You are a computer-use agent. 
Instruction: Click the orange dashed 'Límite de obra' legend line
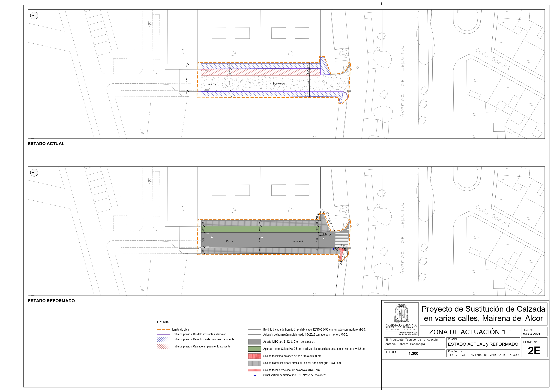click(163, 329)
